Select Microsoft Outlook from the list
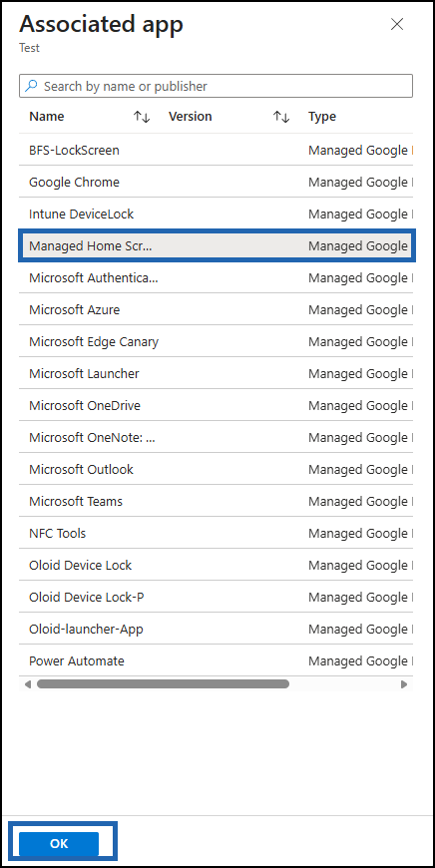This screenshot has height=868, width=435. 216,470
